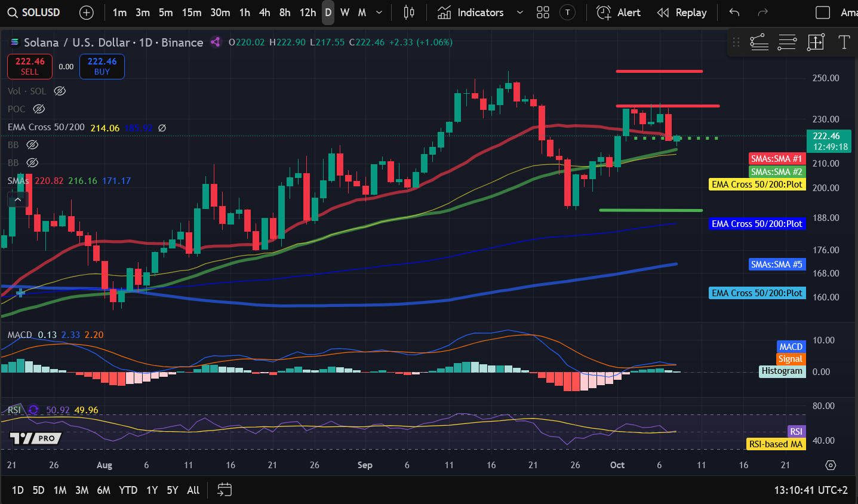The image size is (858, 504).
Task: Click the empty-set symbol in EMA Cross legend
Action: (162, 128)
